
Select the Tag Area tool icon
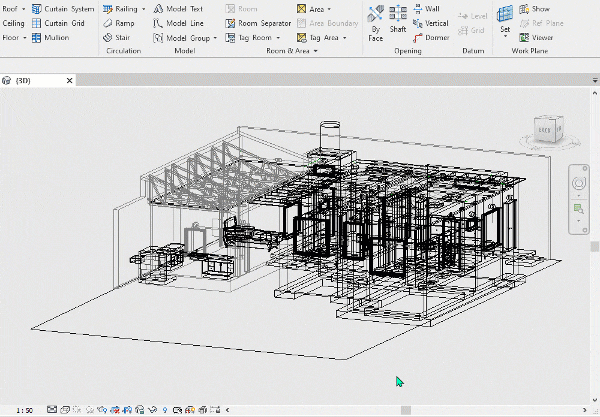(x=302, y=37)
